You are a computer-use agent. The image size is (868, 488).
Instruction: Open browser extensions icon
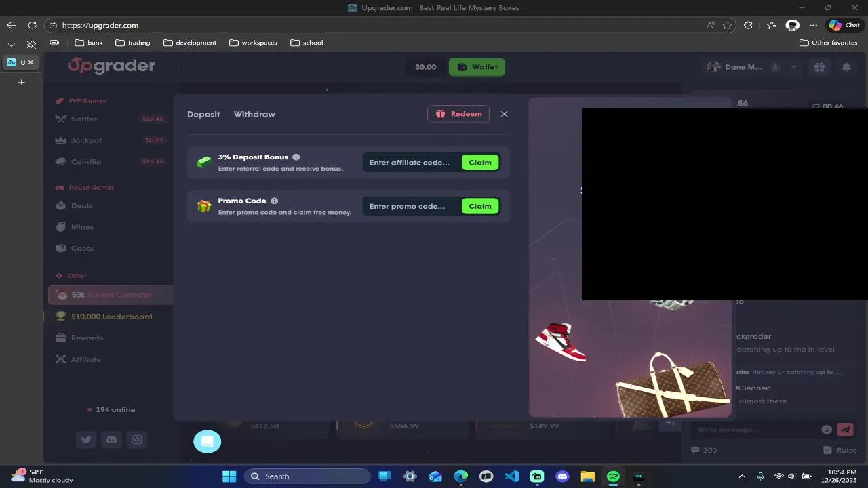pyautogui.click(x=748, y=25)
